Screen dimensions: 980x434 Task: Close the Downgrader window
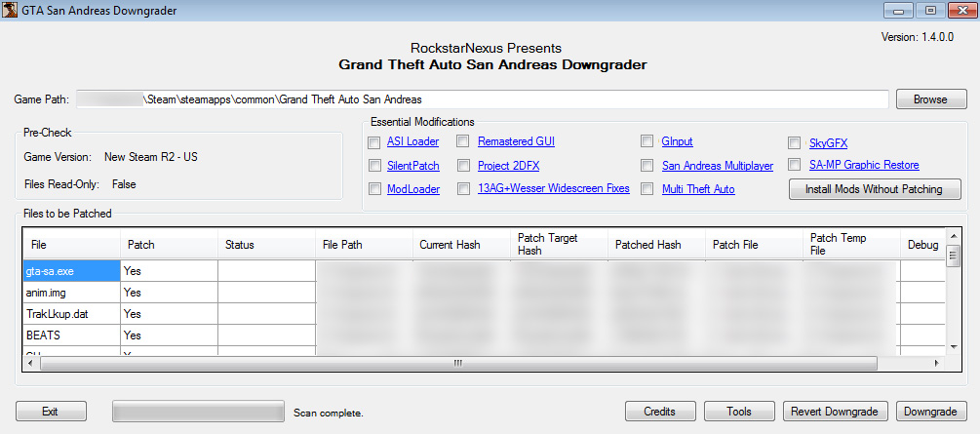[961, 10]
